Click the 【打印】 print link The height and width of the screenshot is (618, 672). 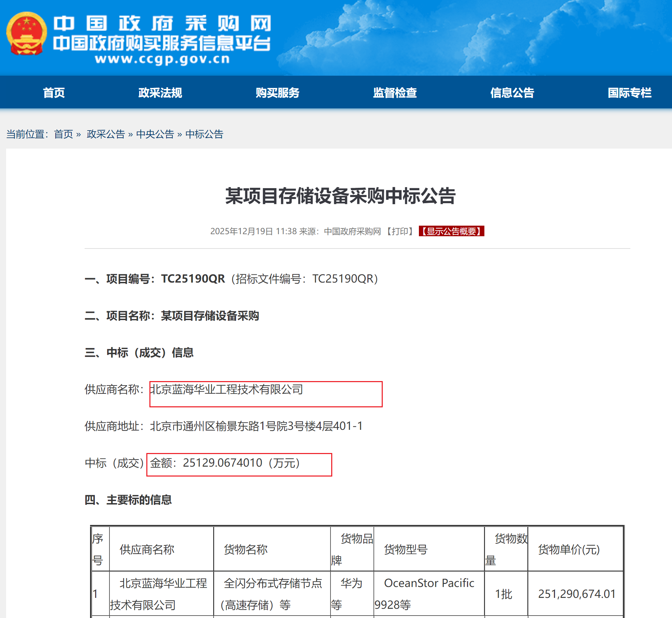click(x=400, y=231)
